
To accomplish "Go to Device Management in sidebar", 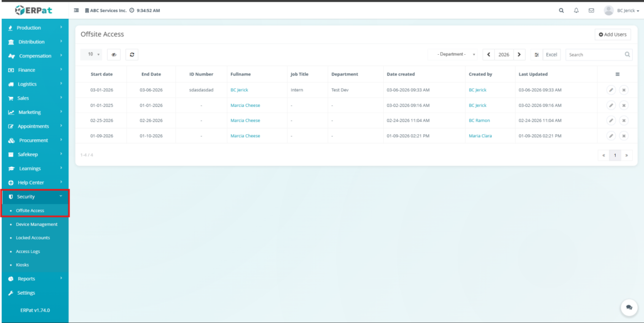I will click(36, 224).
